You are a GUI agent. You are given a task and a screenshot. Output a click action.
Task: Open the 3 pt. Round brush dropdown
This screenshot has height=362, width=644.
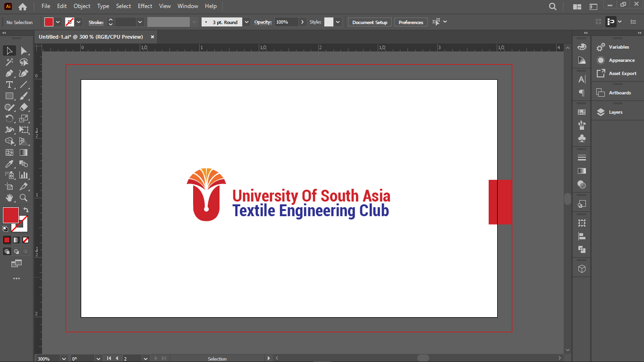pos(246,22)
